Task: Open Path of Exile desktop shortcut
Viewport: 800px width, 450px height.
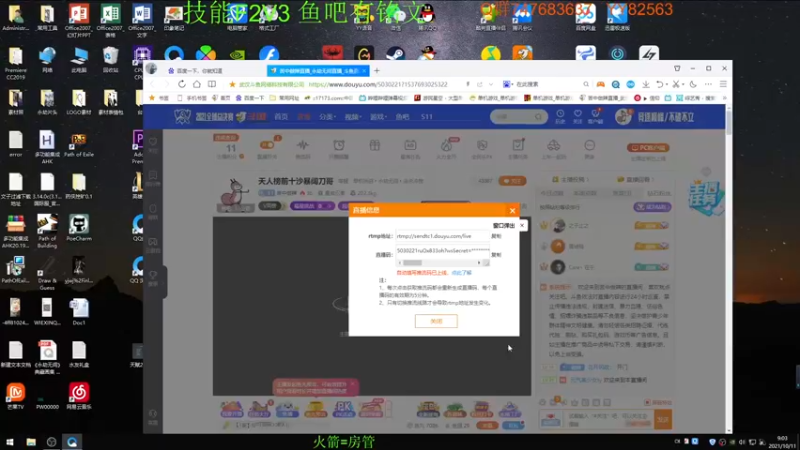Action: [x=79, y=145]
